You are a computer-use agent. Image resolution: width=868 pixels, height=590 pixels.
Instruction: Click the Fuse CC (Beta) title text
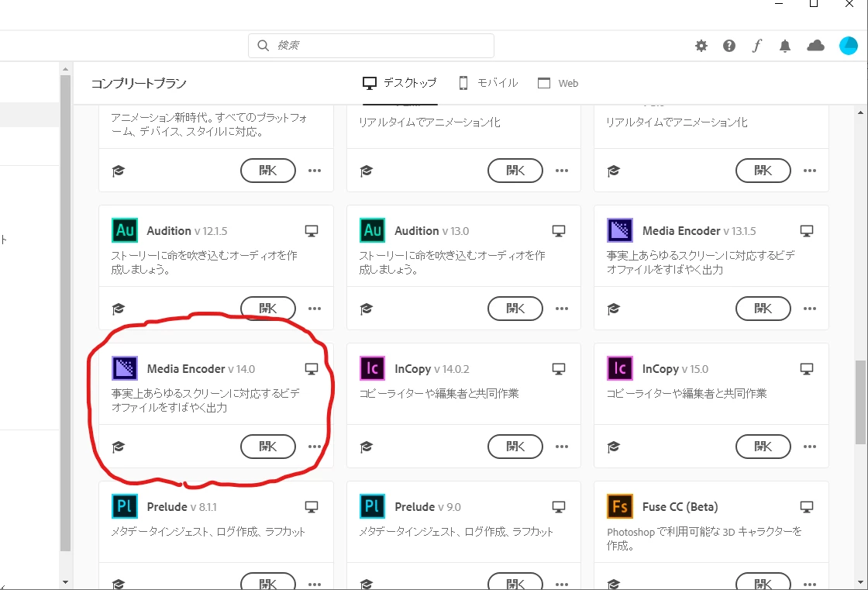coord(680,507)
